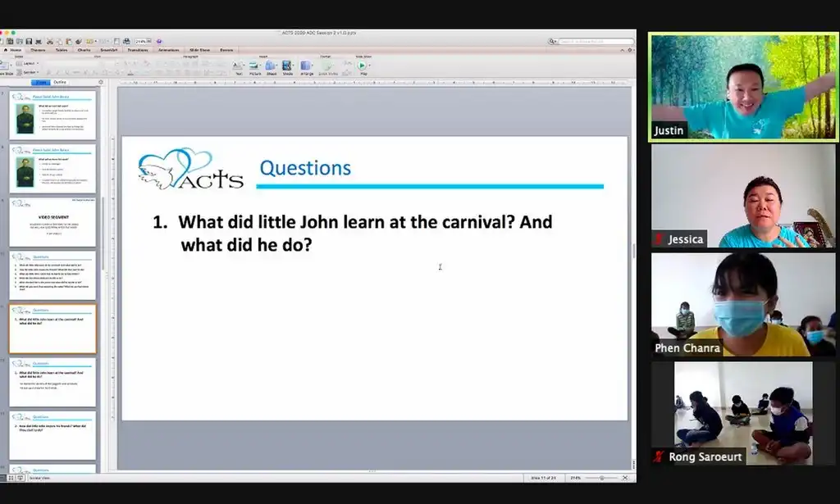This screenshot has width=840, height=504.
Task: Open the Arrange dropdown arrow
Action: tap(313, 66)
